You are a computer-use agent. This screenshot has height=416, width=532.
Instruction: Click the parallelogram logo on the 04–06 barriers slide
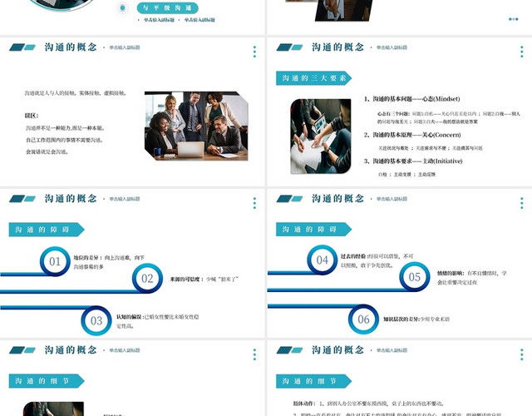(x=290, y=199)
